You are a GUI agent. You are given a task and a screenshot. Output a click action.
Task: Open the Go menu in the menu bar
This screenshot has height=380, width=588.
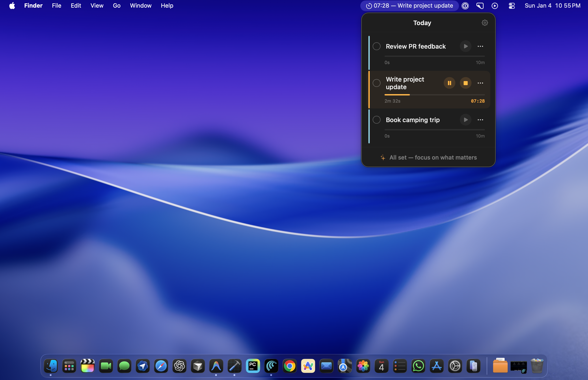(x=117, y=5)
